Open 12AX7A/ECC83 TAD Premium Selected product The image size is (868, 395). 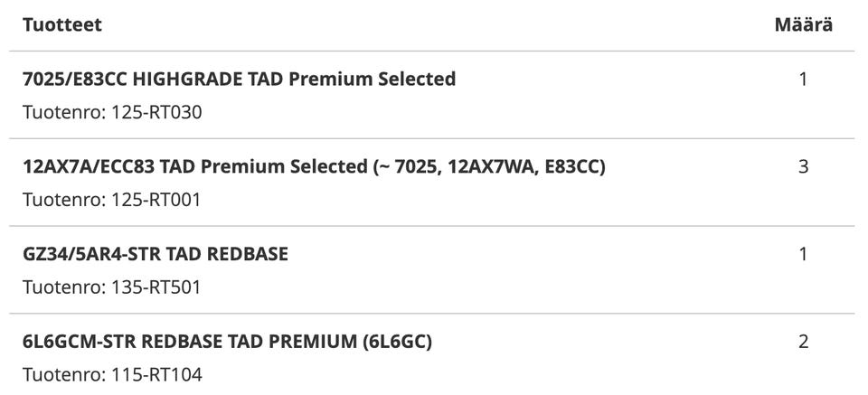click(314, 166)
